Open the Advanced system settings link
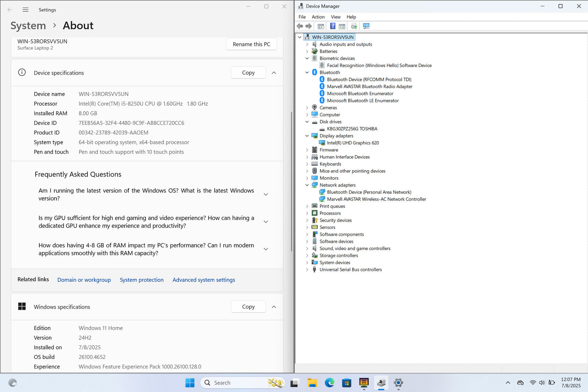The image size is (588, 392). pos(204,280)
